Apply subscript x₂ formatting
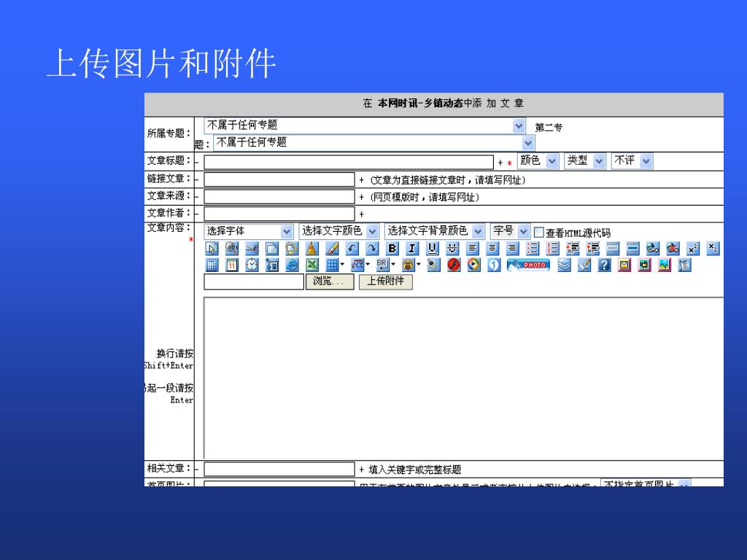 click(x=713, y=248)
